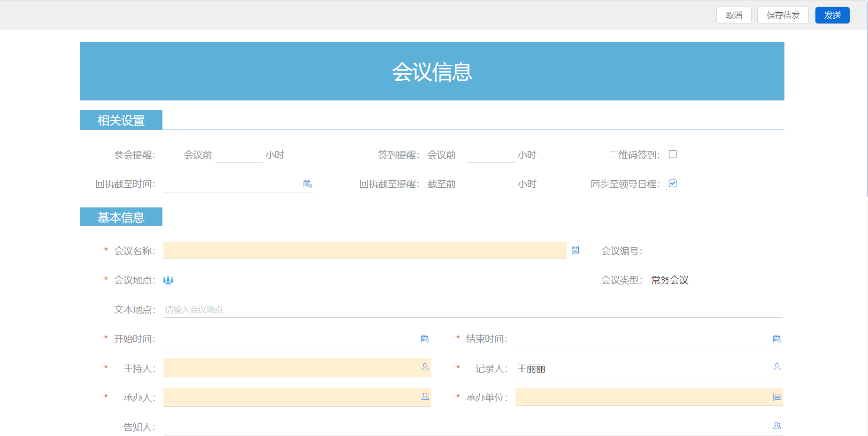This screenshot has height=436, width=868.
Task: Click 参会提醒 hours input field
Action: coord(238,155)
